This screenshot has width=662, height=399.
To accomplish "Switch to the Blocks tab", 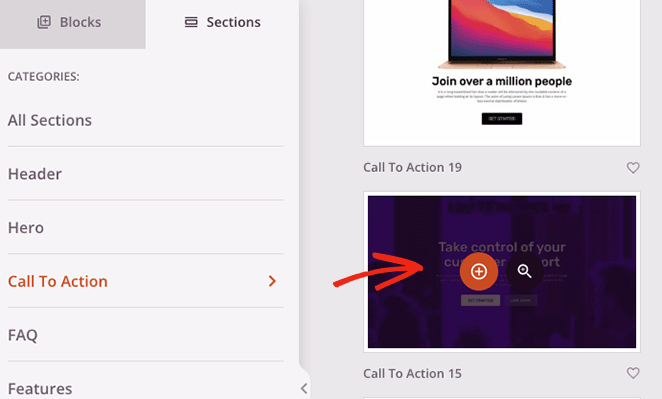I will click(x=73, y=23).
